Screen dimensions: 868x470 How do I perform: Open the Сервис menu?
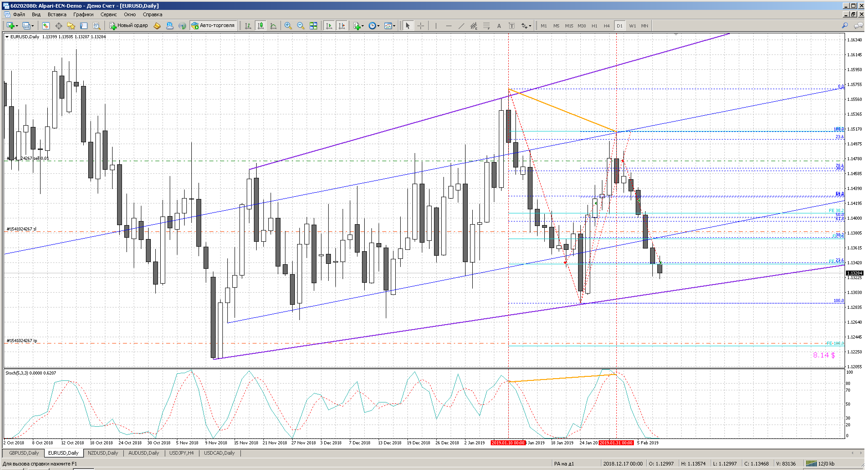click(x=108, y=14)
